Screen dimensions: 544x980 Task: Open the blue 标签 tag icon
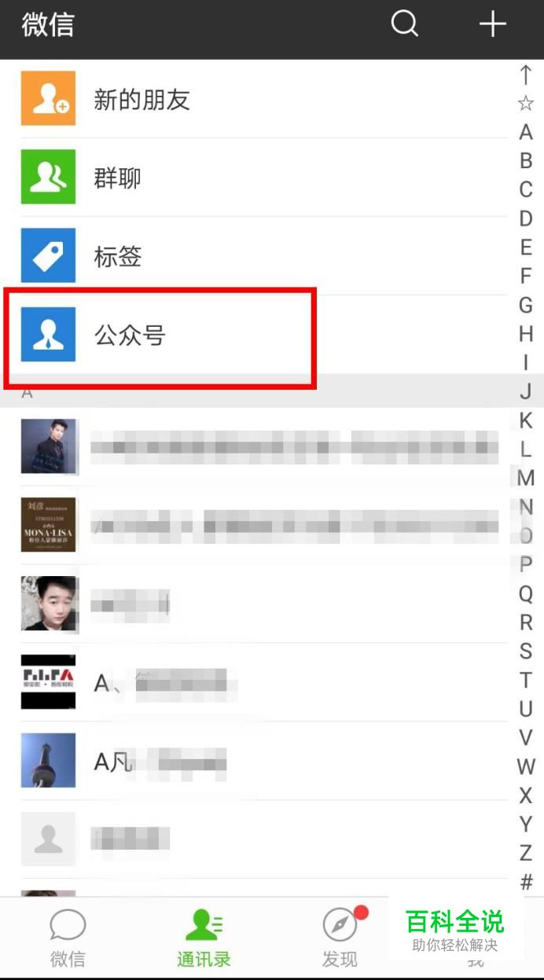tap(48, 255)
